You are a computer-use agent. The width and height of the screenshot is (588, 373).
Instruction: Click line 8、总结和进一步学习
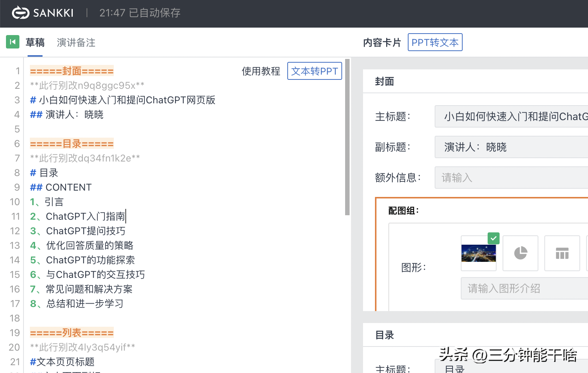coord(77,304)
